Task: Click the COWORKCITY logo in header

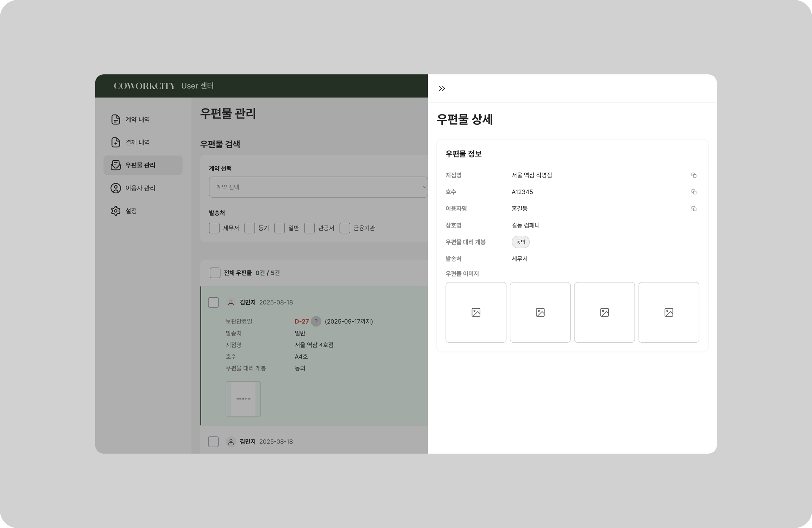Action: (144, 86)
